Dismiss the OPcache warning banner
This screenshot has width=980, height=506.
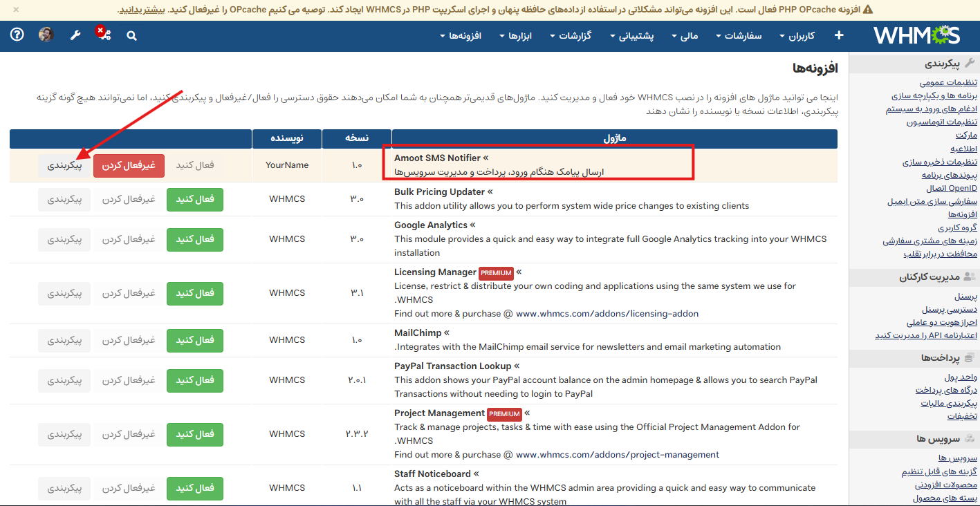click(x=16, y=10)
